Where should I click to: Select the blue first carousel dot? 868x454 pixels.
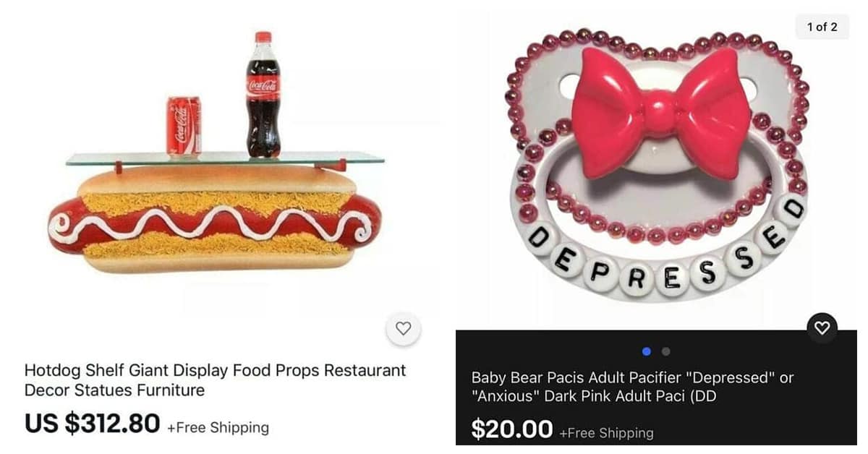pos(647,351)
